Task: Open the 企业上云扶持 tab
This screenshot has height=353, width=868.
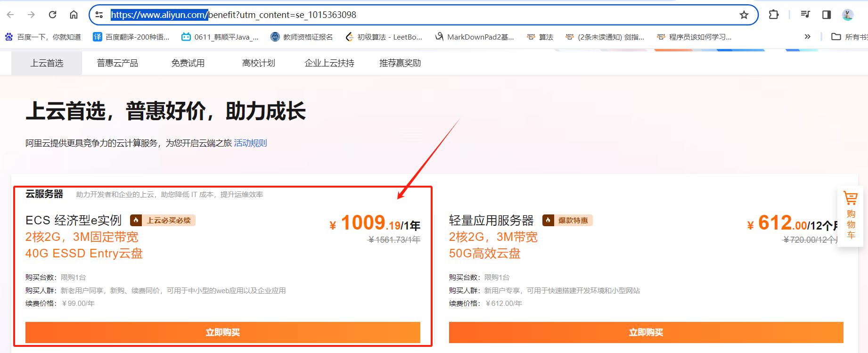Action: pyautogui.click(x=329, y=63)
